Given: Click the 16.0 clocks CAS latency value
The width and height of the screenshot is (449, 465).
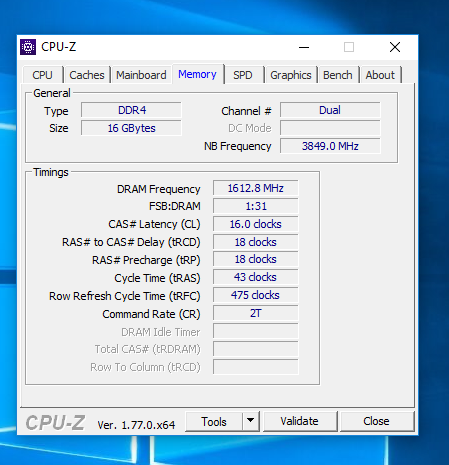Looking at the screenshot, I should (256, 224).
